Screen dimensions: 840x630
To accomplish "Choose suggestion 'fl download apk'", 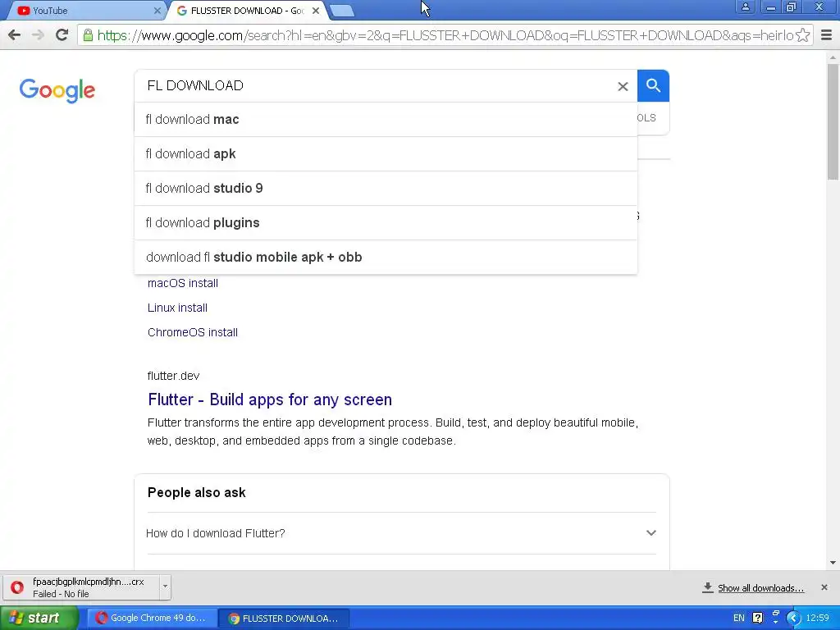I will 386,153.
